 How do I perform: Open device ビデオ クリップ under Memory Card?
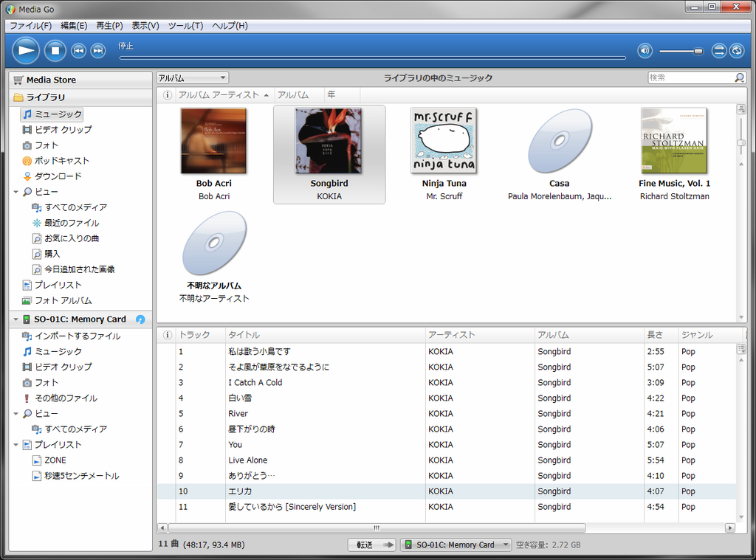tap(57, 367)
